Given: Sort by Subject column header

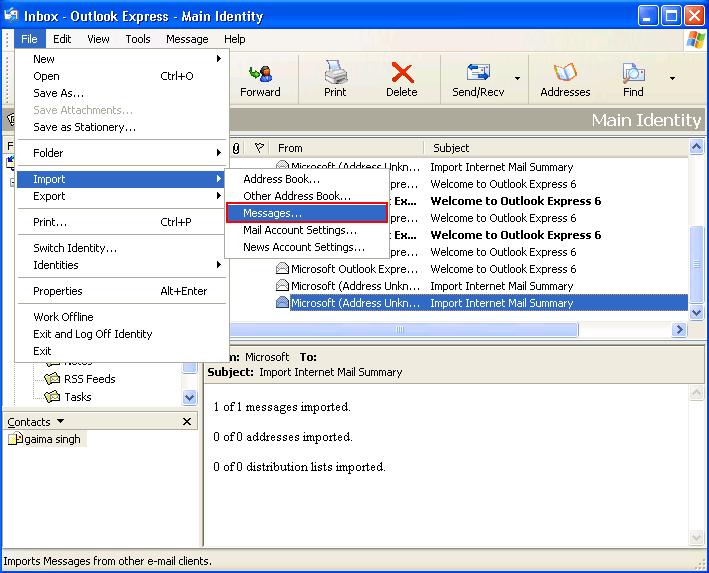Looking at the screenshot, I should click(556, 148).
